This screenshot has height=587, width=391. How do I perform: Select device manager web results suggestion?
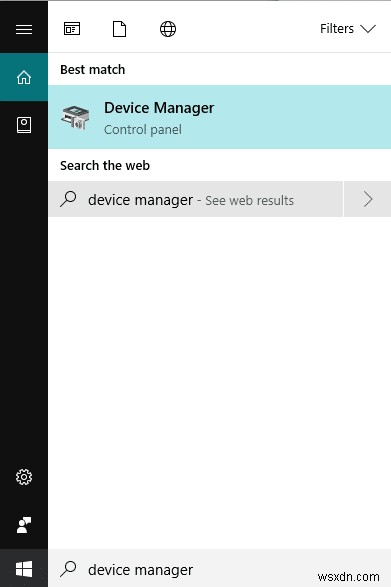pos(196,199)
